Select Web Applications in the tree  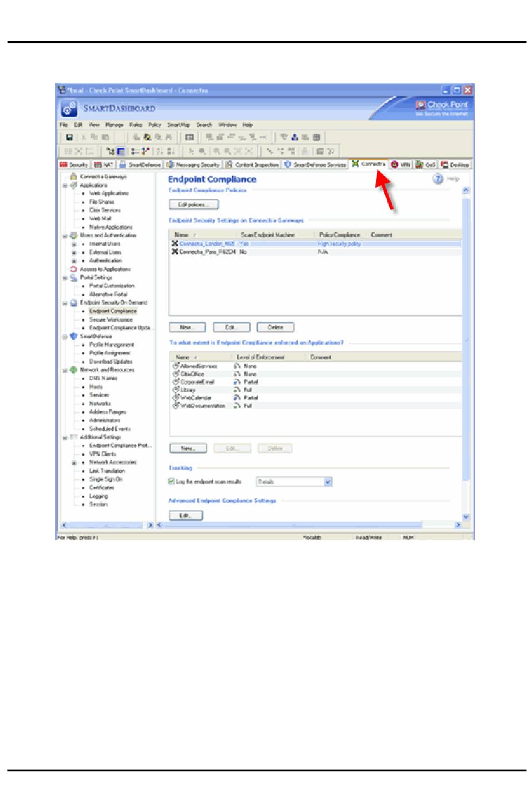pyautogui.click(x=108, y=193)
